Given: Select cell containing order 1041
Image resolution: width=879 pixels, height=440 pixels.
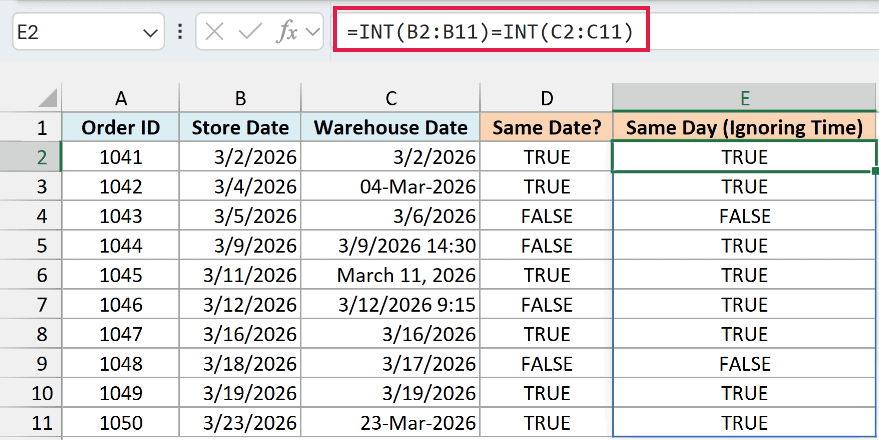Looking at the screenshot, I should [x=121, y=157].
